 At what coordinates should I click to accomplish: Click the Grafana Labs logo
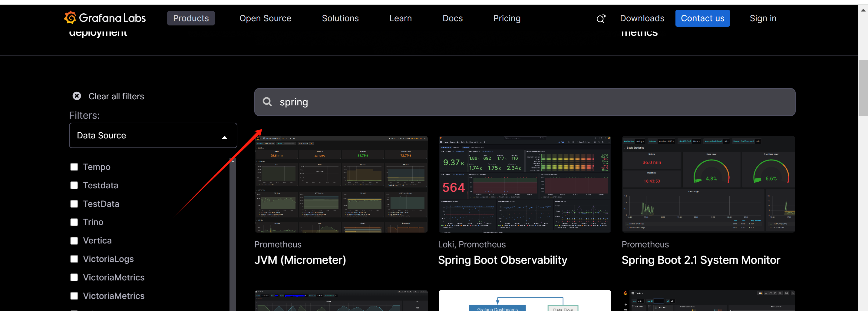(104, 18)
